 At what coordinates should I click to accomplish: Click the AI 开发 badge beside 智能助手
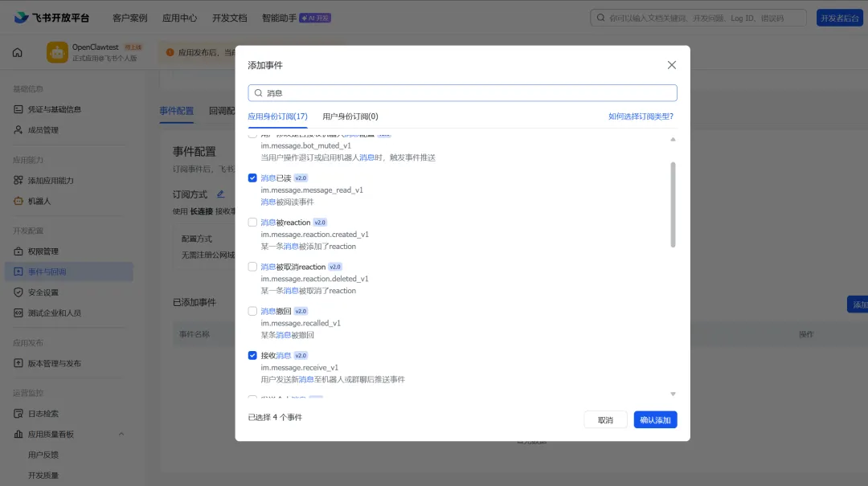pyautogui.click(x=315, y=18)
